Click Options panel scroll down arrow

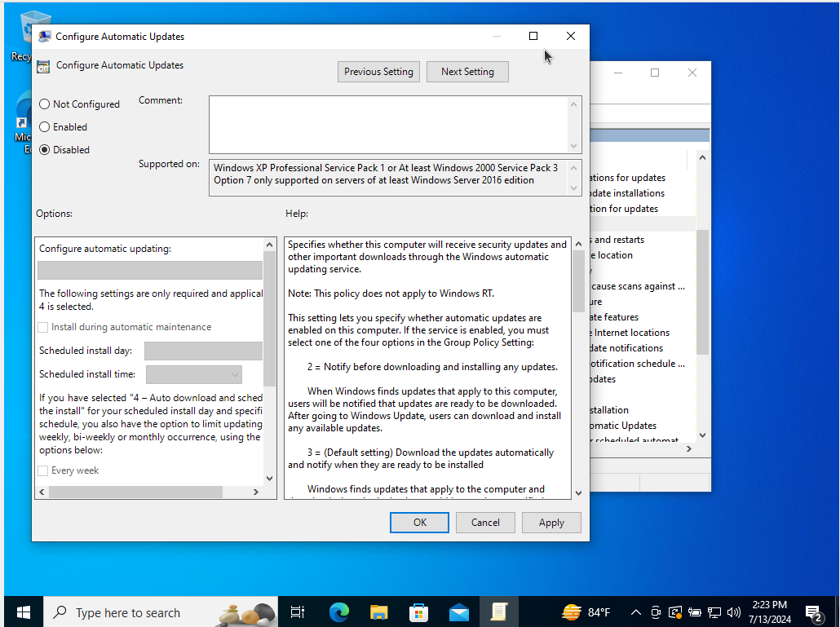(x=269, y=478)
